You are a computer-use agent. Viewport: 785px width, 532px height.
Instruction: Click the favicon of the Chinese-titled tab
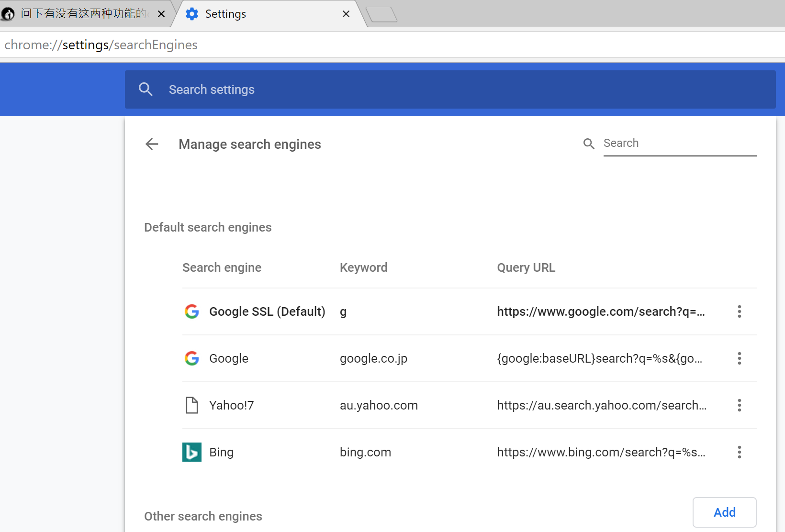pos(8,14)
